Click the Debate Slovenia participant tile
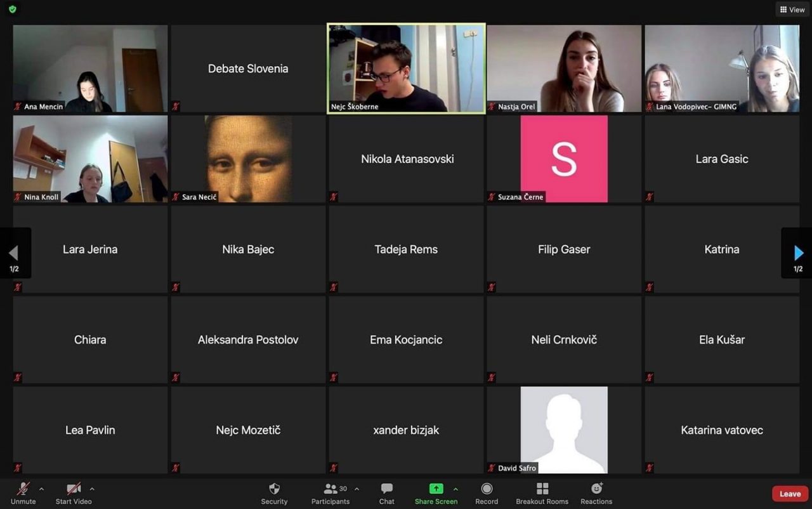The width and height of the screenshot is (812, 509). [x=248, y=69]
